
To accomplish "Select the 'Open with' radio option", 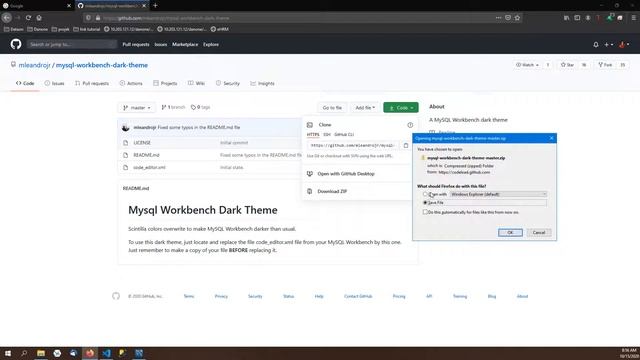I will (425, 194).
